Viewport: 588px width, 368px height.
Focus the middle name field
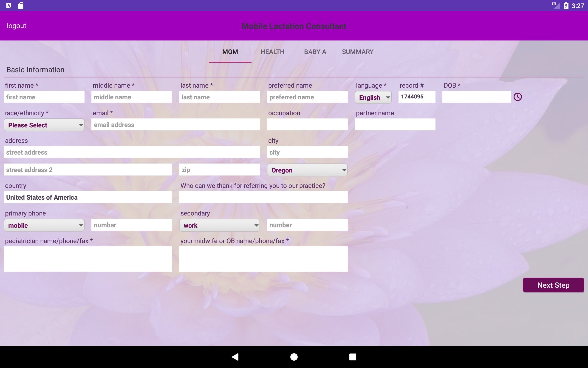pos(132,97)
